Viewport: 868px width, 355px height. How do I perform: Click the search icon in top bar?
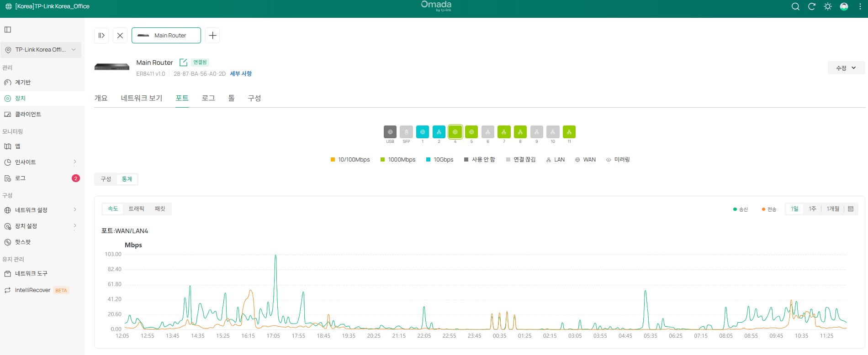pyautogui.click(x=795, y=6)
